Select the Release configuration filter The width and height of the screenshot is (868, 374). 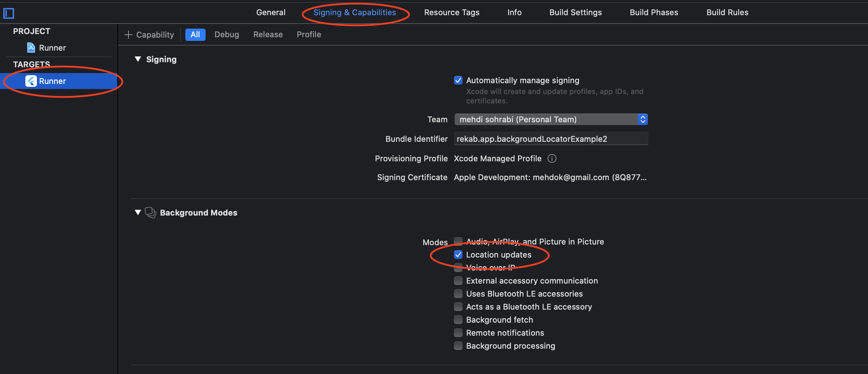point(268,35)
